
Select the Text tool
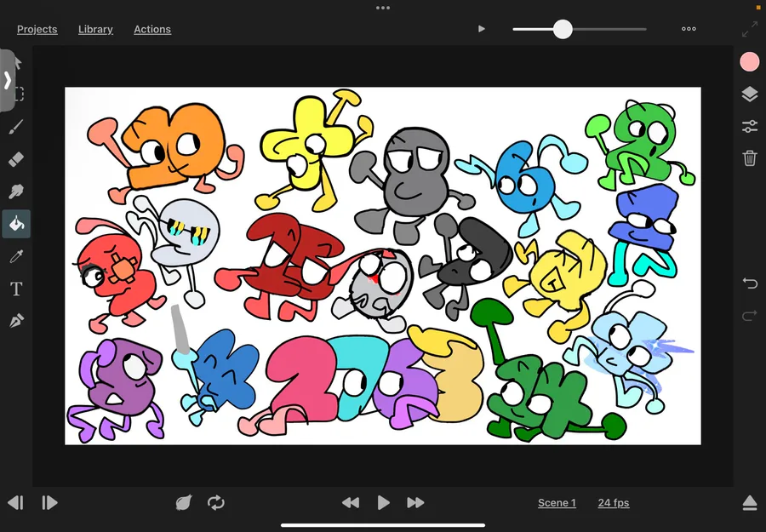[16, 289]
